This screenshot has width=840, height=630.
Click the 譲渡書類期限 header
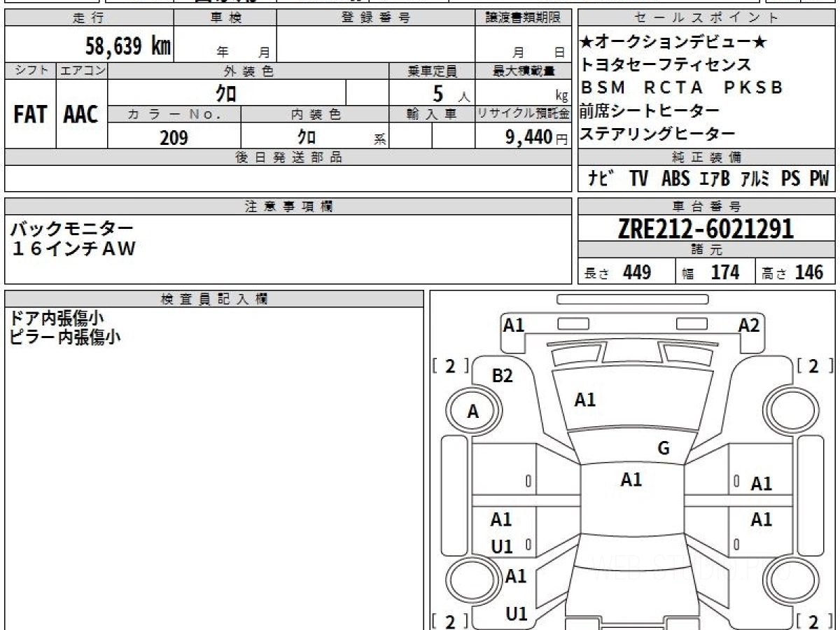click(x=523, y=18)
